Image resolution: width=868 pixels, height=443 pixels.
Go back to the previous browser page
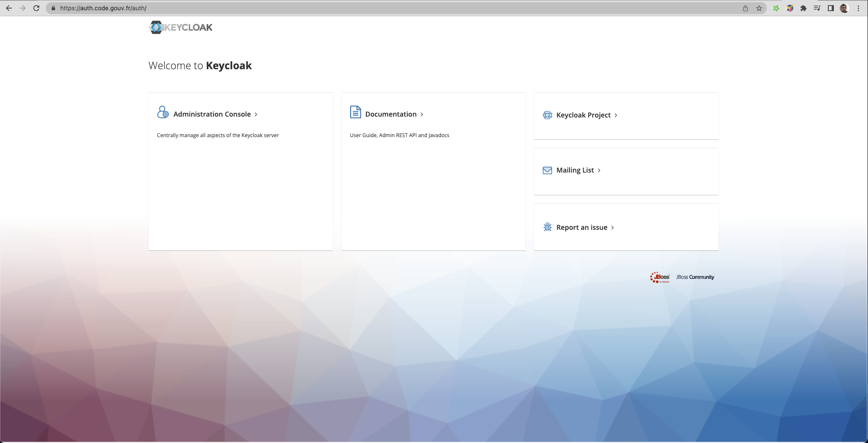pyautogui.click(x=9, y=8)
